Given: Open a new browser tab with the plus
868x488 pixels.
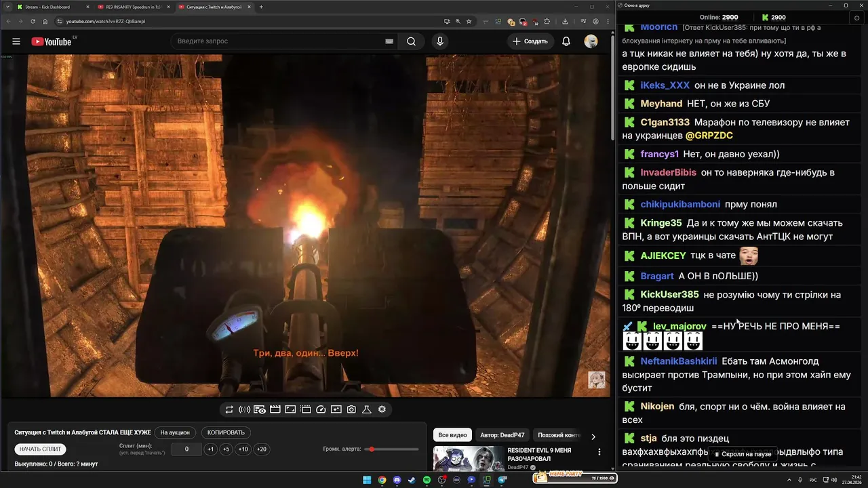Looking at the screenshot, I should (x=262, y=7).
